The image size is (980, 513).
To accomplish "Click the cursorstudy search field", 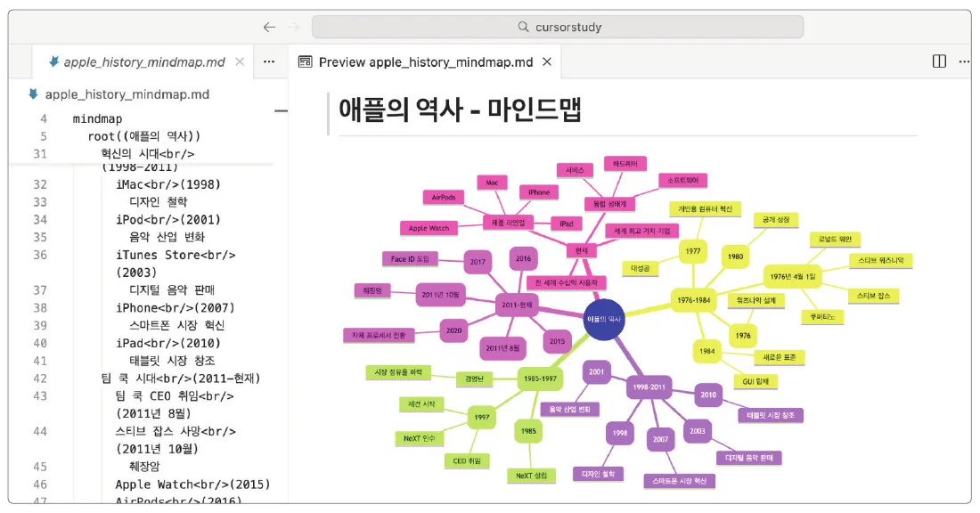I will 558,27.
